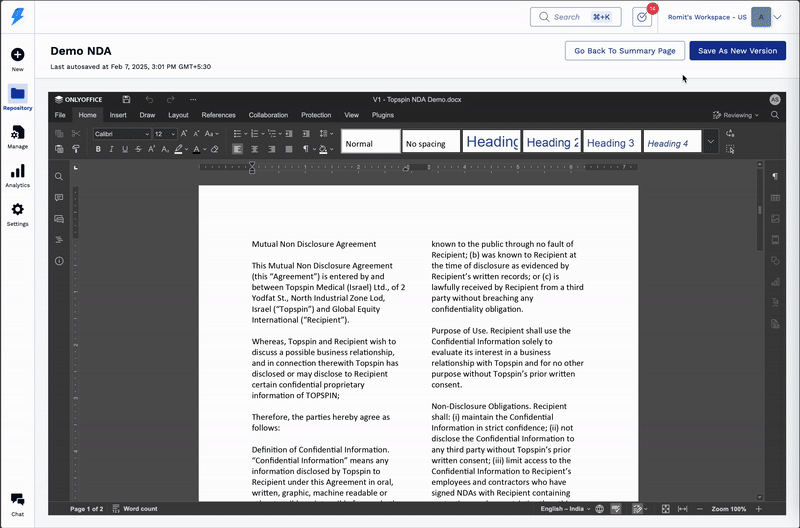Open the Reviewing mode dropdown

[x=736, y=115]
